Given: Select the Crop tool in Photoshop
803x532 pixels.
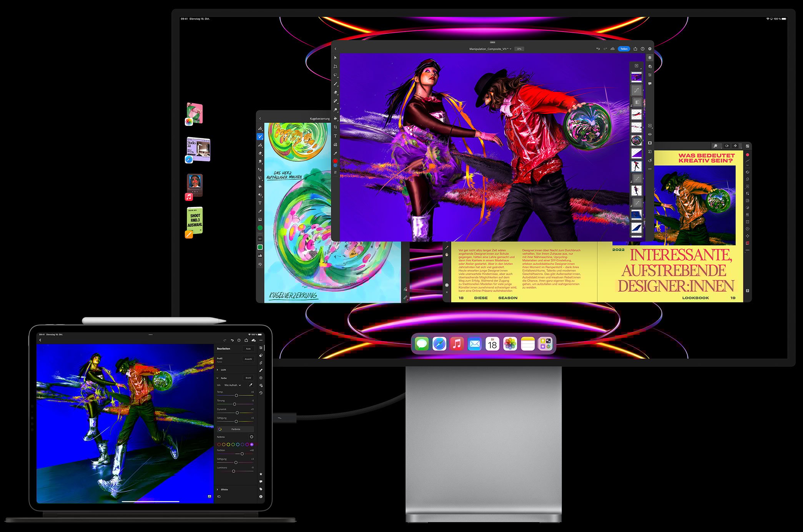Looking at the screenshot, I should 335,127.
